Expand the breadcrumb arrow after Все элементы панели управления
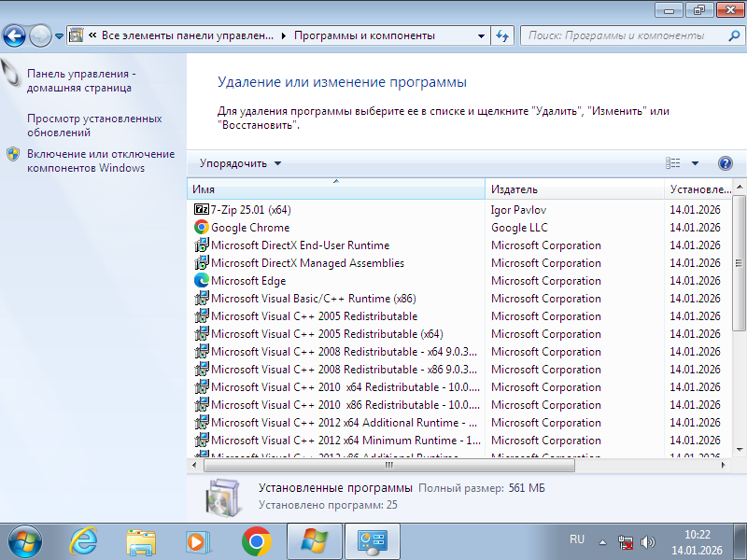 [284, 35]
